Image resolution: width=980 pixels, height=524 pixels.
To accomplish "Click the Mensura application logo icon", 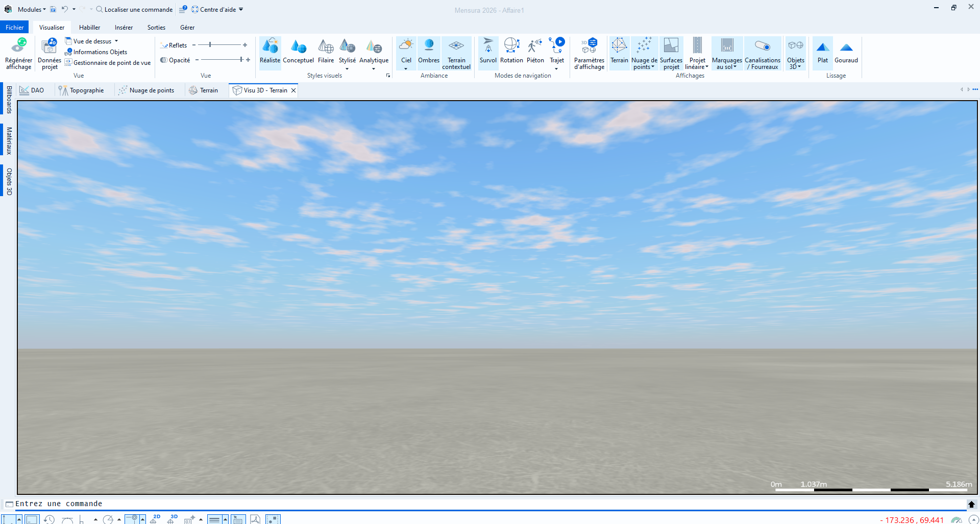I will (x=8, y=9).
